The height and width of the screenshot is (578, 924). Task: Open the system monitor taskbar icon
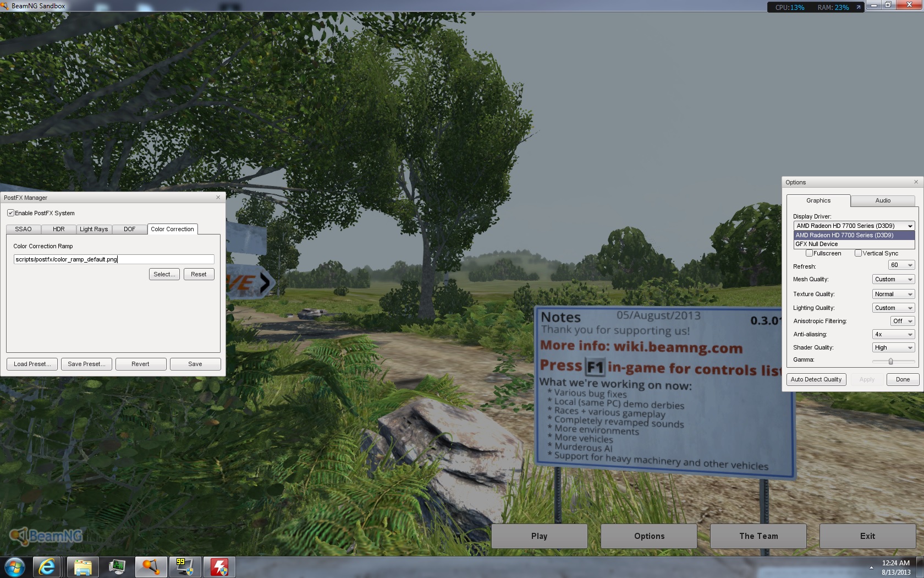point(117,567)
